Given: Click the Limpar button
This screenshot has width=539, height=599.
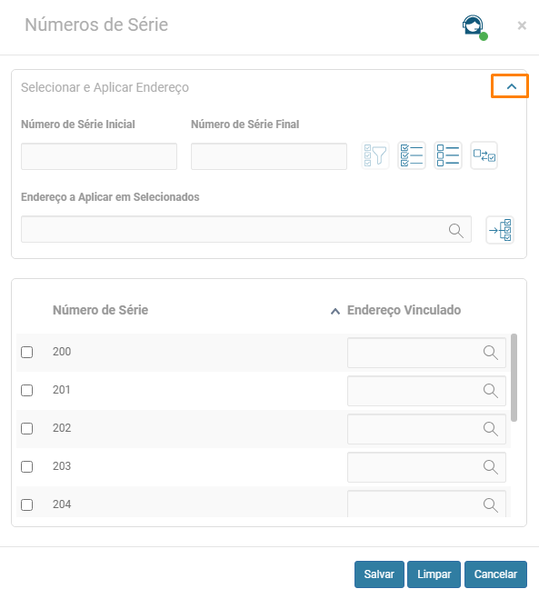Looking at the screenshot, I should 434,574.
